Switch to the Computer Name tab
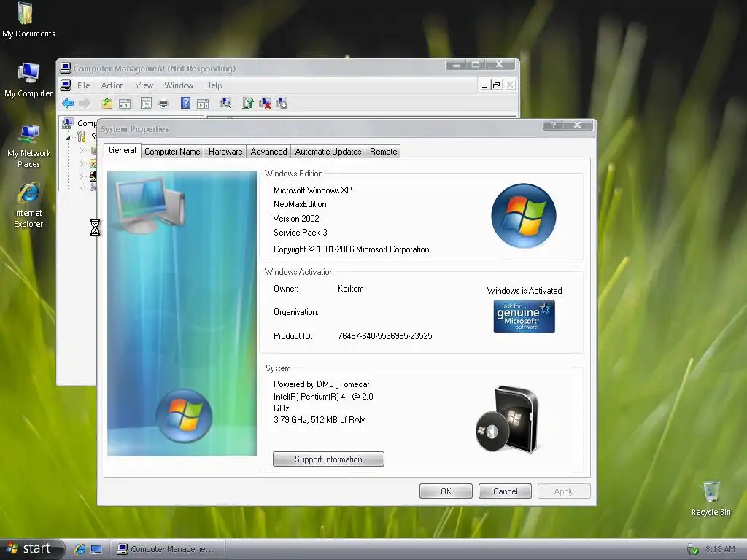 pos(172,152)
